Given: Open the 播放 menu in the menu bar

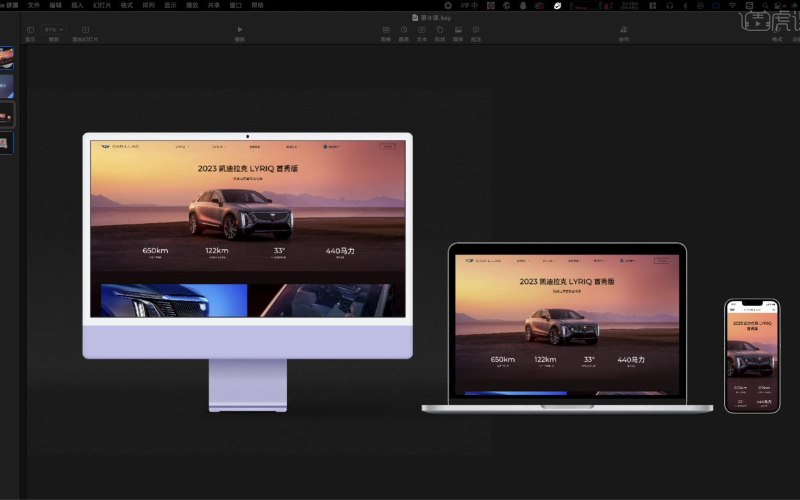Looking at the screenshot, I should 192,5.
